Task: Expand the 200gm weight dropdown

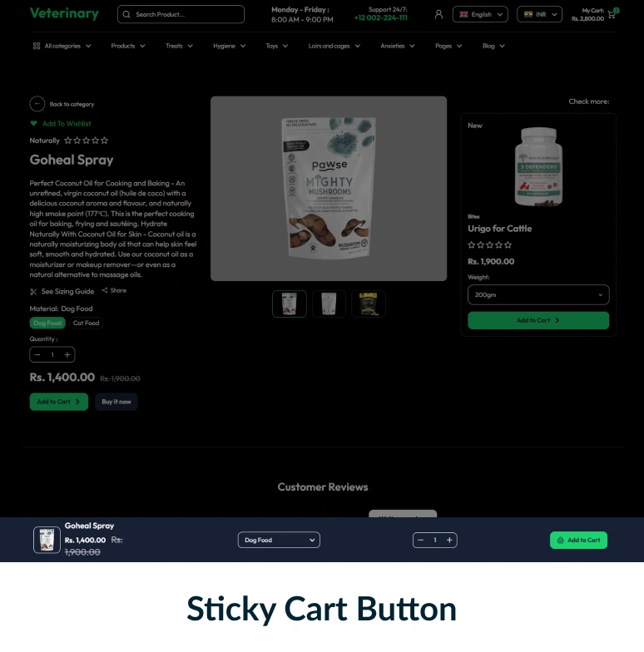Action: [538, 294]
